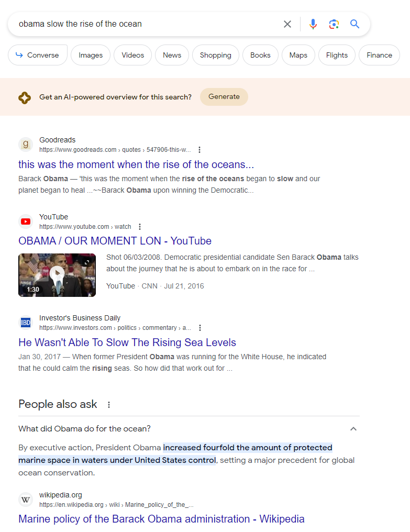Screen dimensions: 410x532
Task: Clear the search box with the X icon
Action: coord(287,24)
